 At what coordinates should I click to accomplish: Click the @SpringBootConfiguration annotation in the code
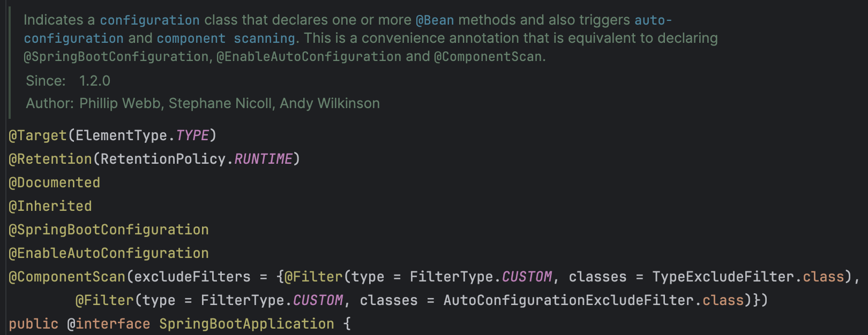[109, 230]
